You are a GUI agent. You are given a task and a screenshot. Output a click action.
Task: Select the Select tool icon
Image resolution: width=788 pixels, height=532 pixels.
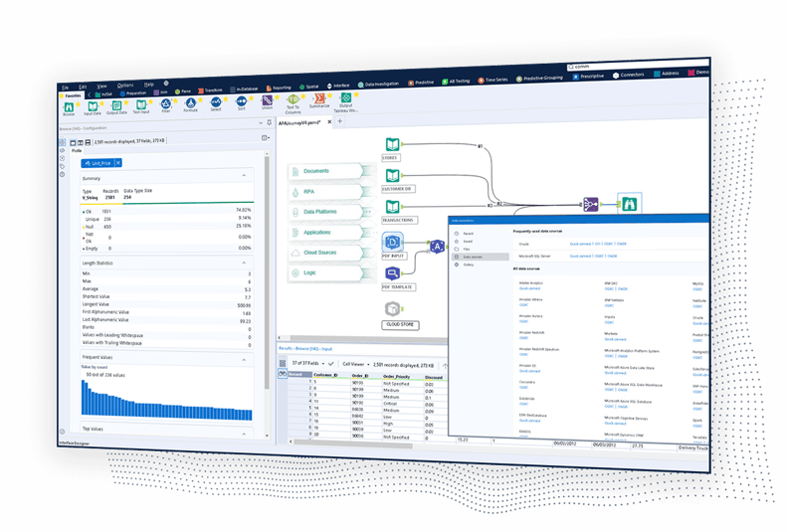click(x=216, y=102)
